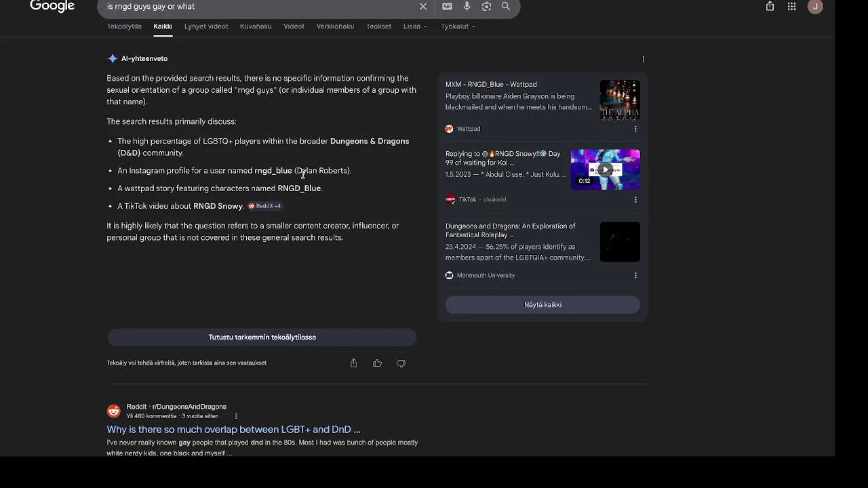Click the Monmouth University favicon
This screenshot has height=488, width=868.
click(449, 276)
